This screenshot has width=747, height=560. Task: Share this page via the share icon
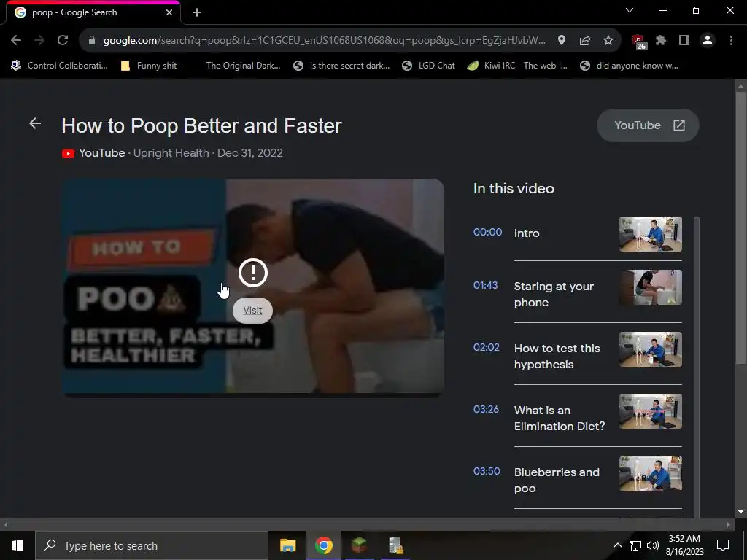click(x=585, y=41)
